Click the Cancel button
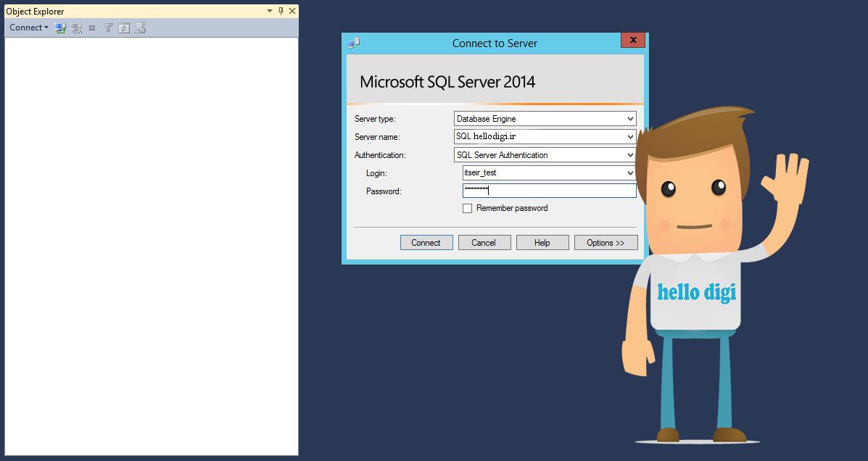 click(484, 242)
